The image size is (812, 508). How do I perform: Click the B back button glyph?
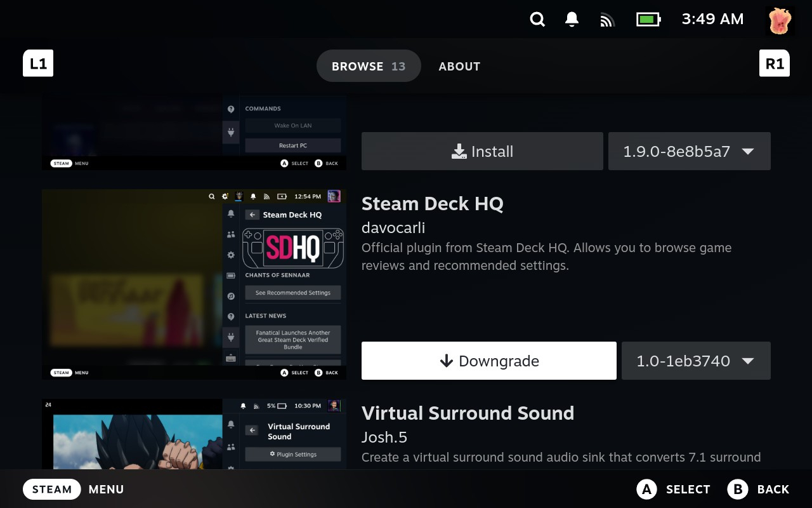click(738, 489)
